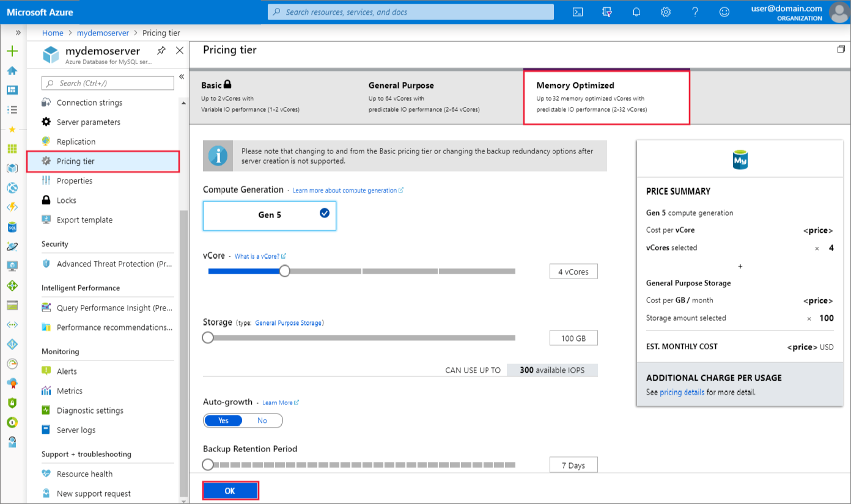Click the MySQL icon in price summary
Viewport: 851px width, 504px height.
point(740,161)
